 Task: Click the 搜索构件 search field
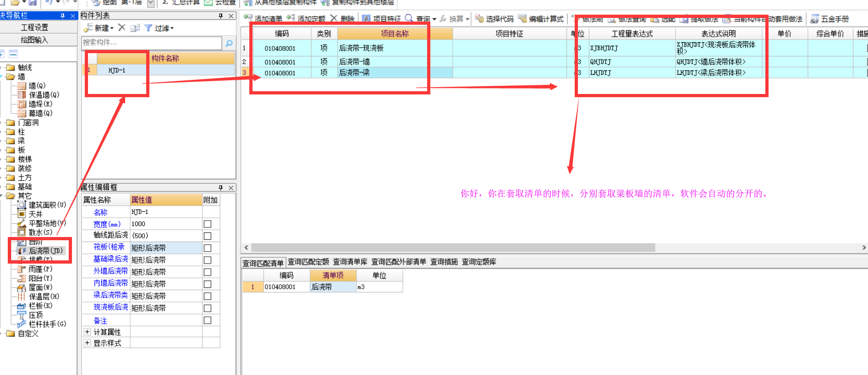(152, 43)
